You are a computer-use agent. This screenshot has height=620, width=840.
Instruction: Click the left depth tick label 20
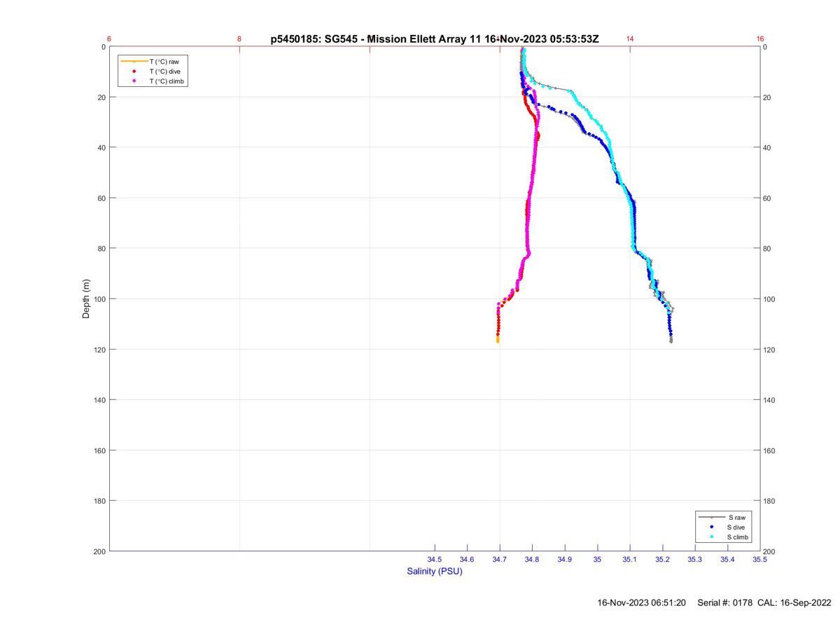(x=101, y=97)
